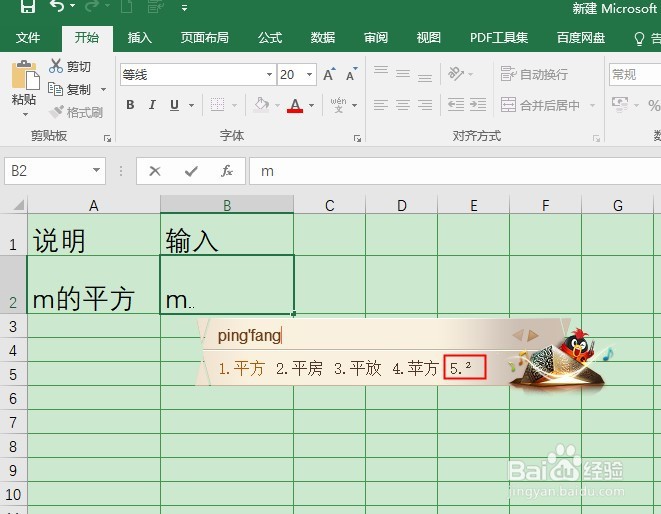Undo the last action
661x514 pixels.
[x=56, y=6]
